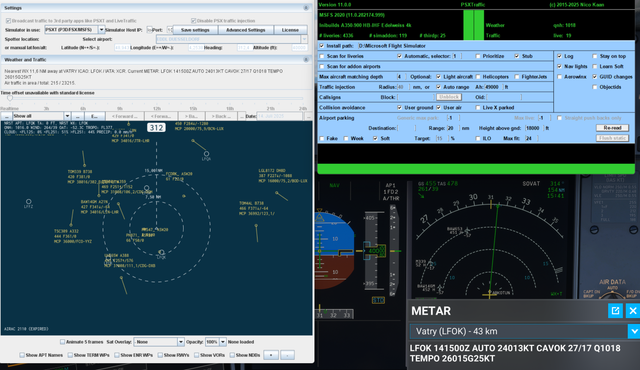Screen dimensions: 640x370
Task: Toggle the Stub checkbox
Action: pyautogui.click(x=517, y=56)
